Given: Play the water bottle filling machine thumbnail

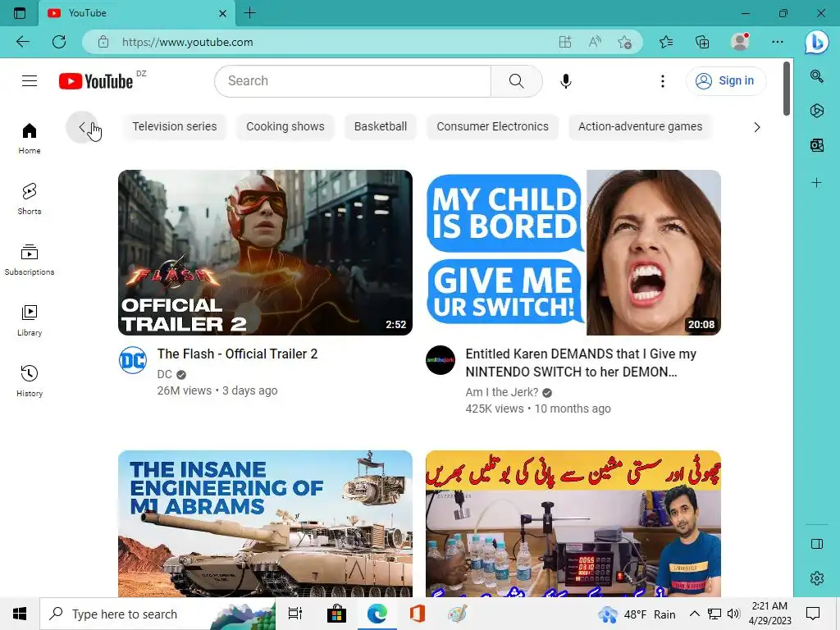Looking at the screenshot, I should [x=573, y=523].
